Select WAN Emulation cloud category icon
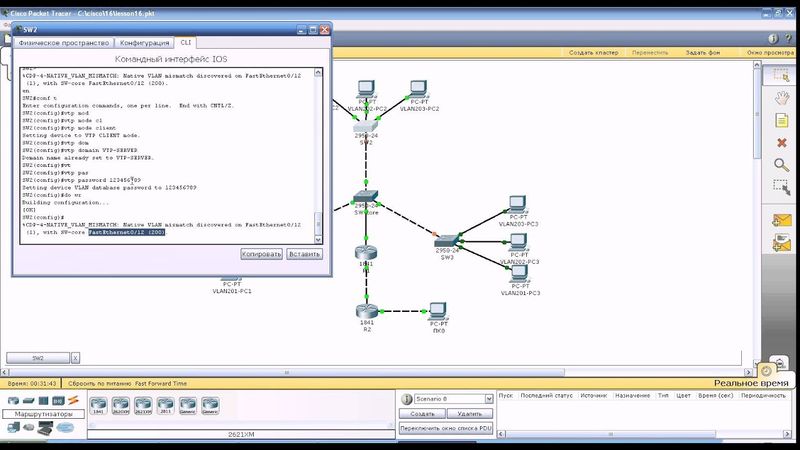800x450 pixels. coord(29,427)
